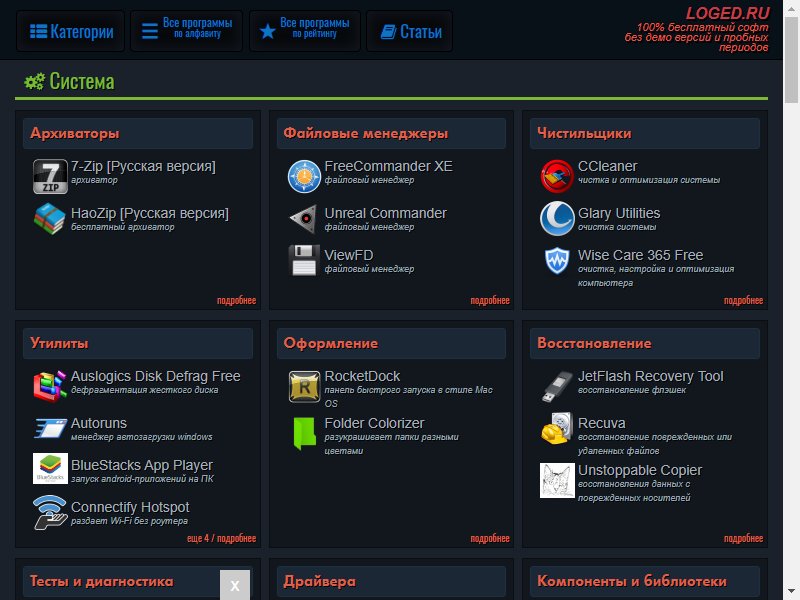This screenshot has height=600, width=800.
Task: Click подробнее in Файловые менеджеры box
Action: [490, 301]
